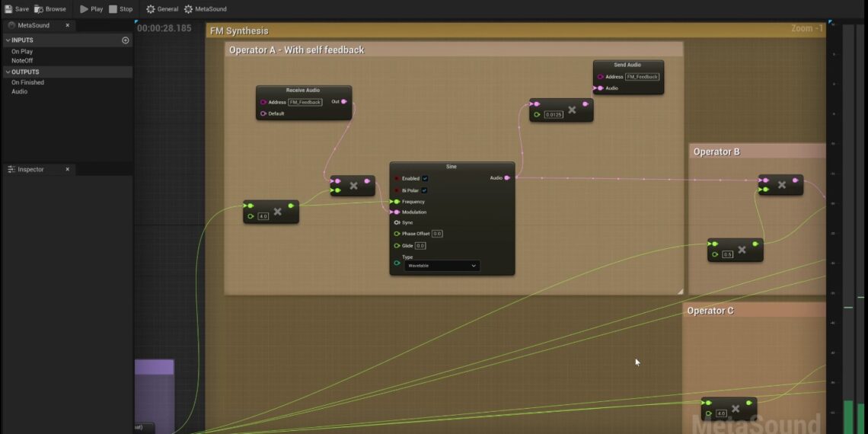Collapse the OUTPUTS section
The height and width of the screenshot is (434, 868).
click(x=8, y=72)
